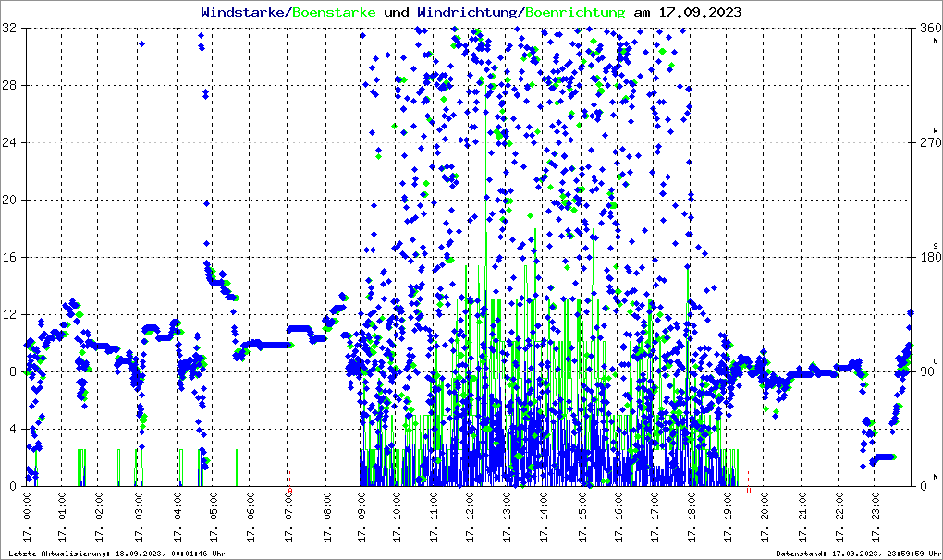
Task: Click the red sunrise marker near 07:00
Action: pyautogui.click(x=290, y=482)
